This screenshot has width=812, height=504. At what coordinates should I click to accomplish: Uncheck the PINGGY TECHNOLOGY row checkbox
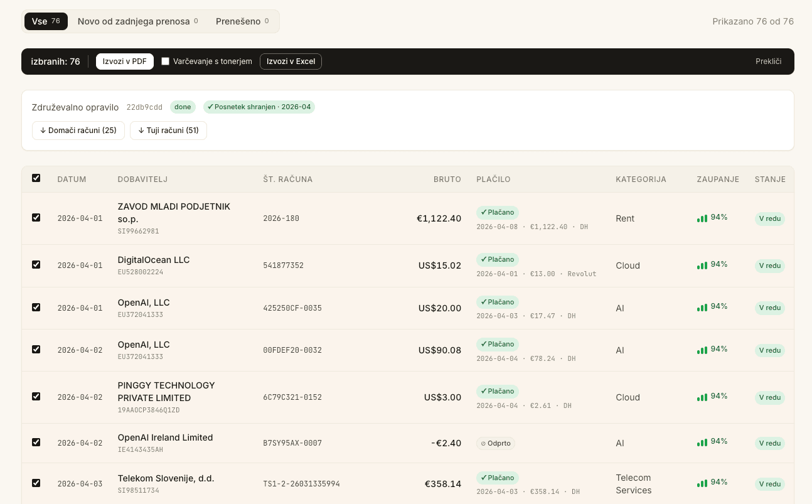pos(36,397)
